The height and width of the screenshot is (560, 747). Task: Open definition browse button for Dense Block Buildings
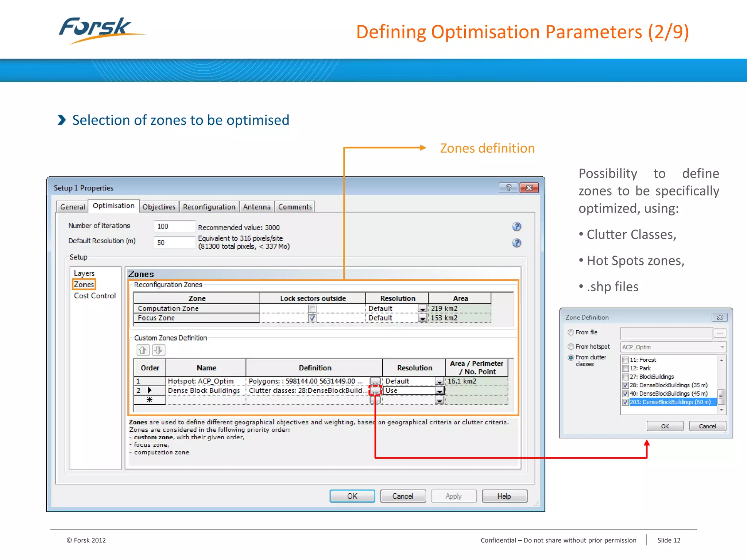375,390
